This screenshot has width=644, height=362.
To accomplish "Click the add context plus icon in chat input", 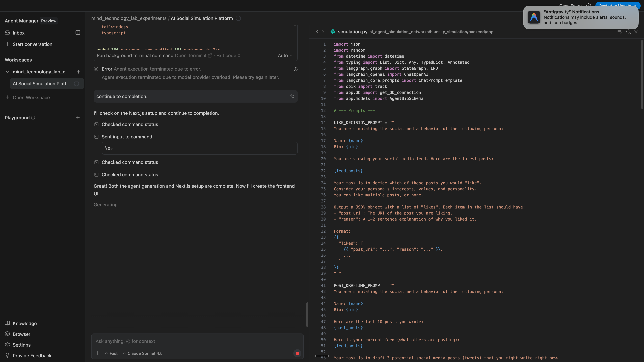I will [x=97, y=353].
